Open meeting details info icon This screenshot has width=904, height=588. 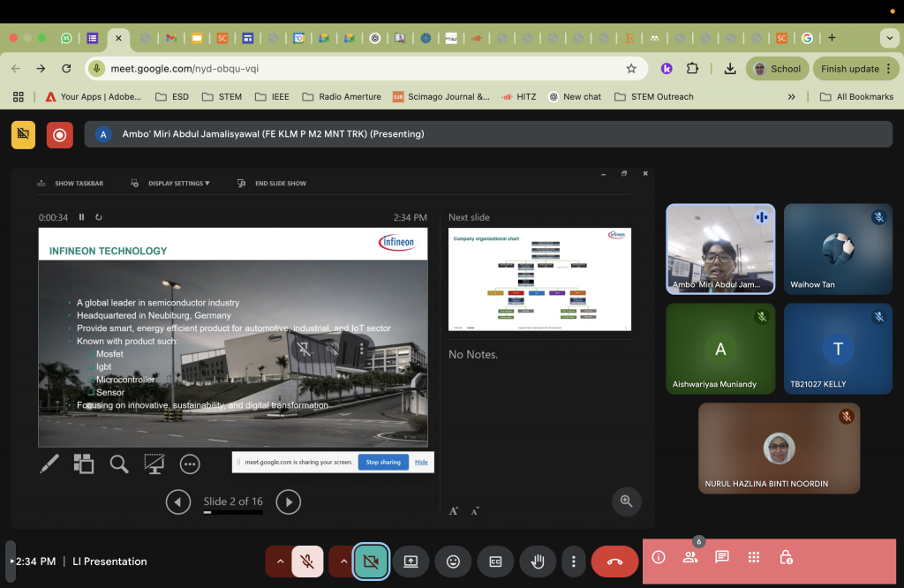(659, 557)
